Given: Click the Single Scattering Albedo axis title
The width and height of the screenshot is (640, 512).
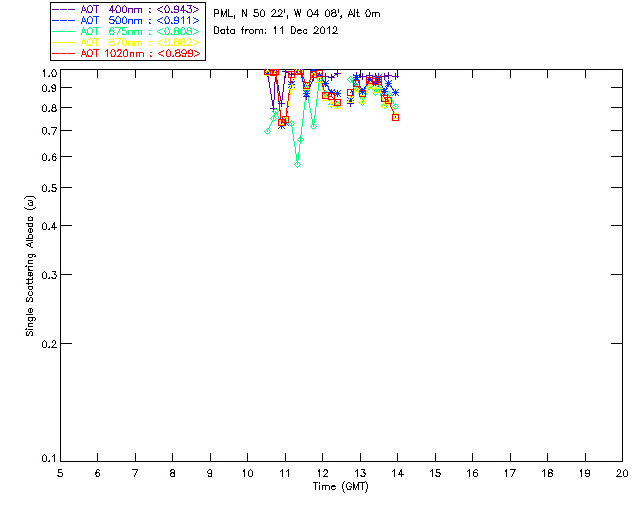Looking at the screenshot, I should [30, 266].
